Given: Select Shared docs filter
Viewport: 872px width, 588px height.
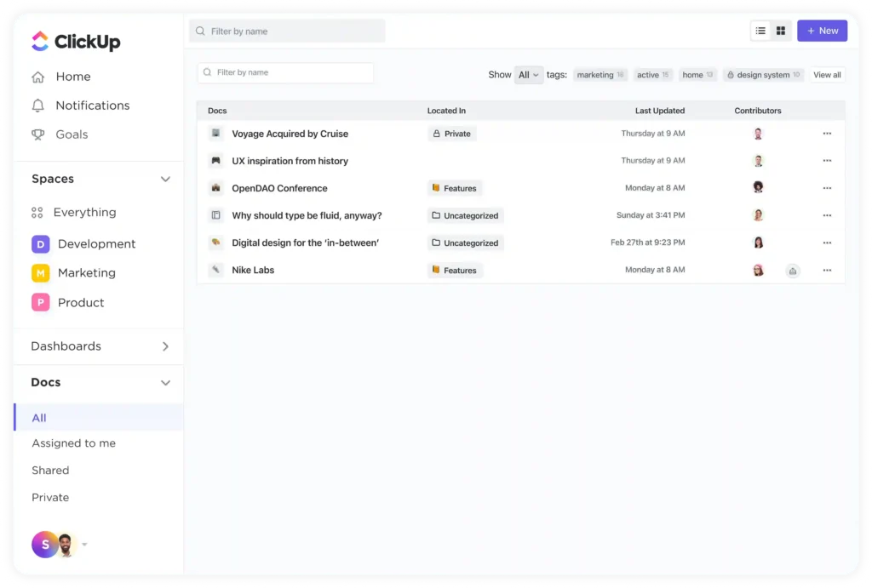Looking at the screenshot, I should point(50,471).
